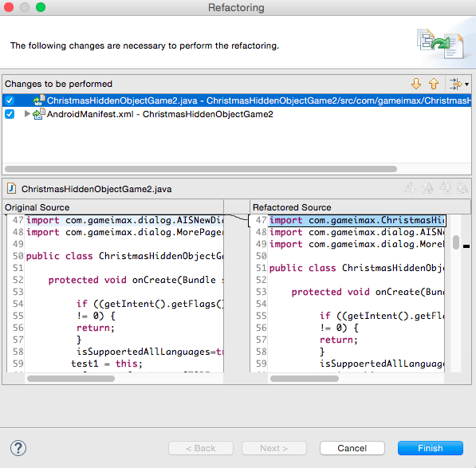Viewport: 476px width, 468px height.
Task: Uncheck ChristmasHiddenObjectGame2.java change checkbox
Action: pyautogui.click(x=10, y=100)
